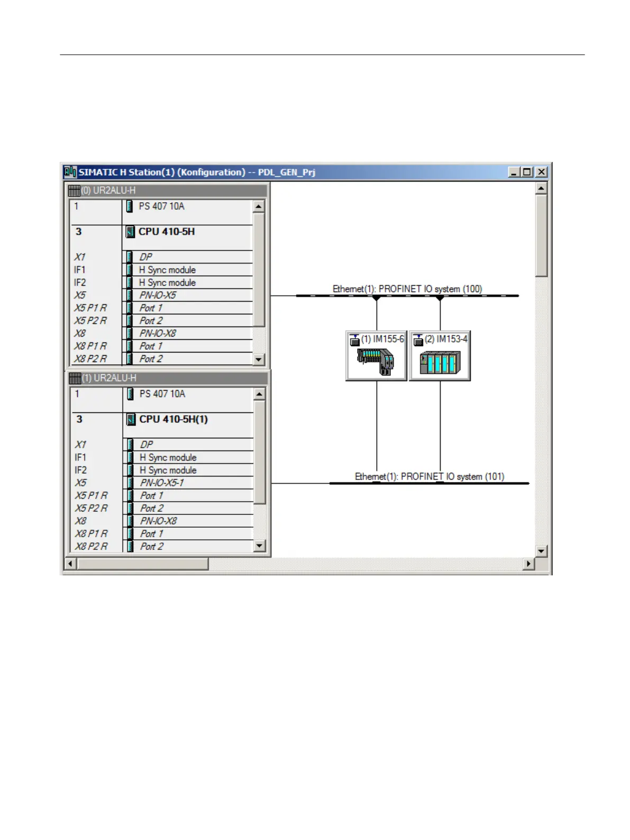The image size is (630, 840).
Task: Click DP interface icon in rack (0)
Action: (x=130, y=257)
